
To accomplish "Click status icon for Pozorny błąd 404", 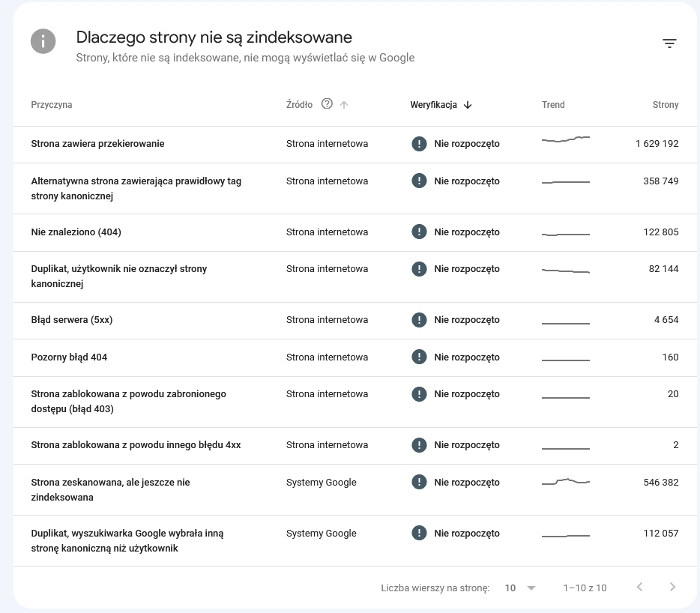I will click(419, 357).
